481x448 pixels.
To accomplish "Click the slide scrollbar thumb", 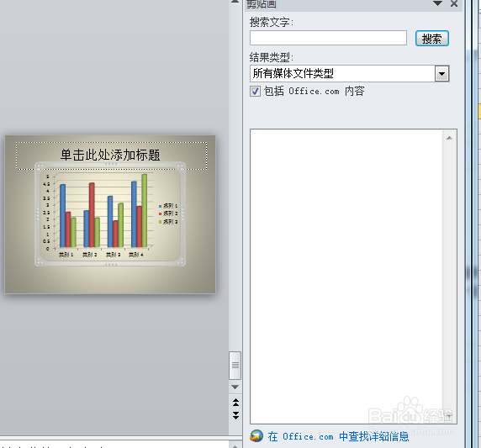I will (x=235, y=366).
